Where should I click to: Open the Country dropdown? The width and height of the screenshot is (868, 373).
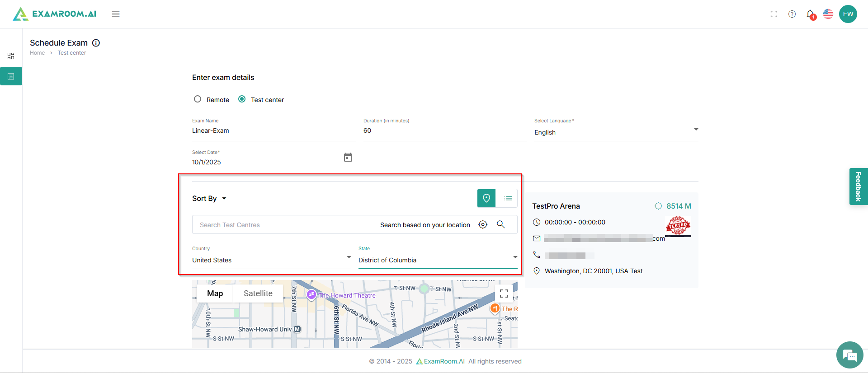tap(271, 260)
